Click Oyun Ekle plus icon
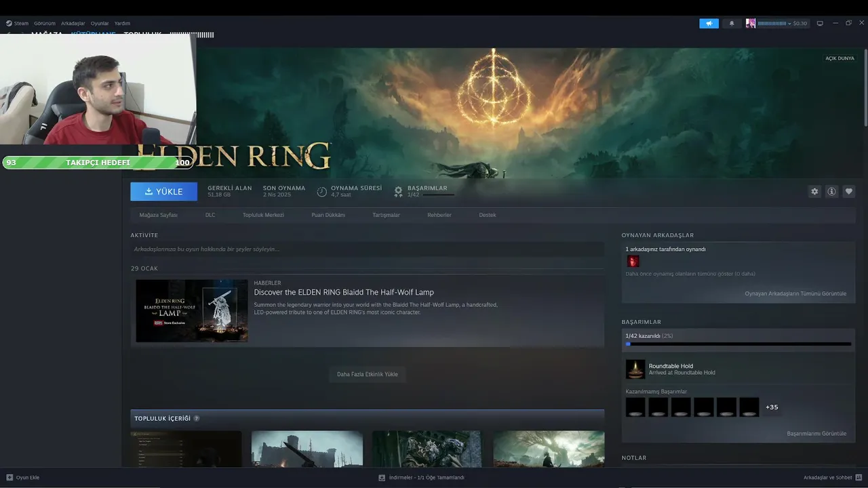The height and width of the screenshot is (488, 868). pos(9,477)
